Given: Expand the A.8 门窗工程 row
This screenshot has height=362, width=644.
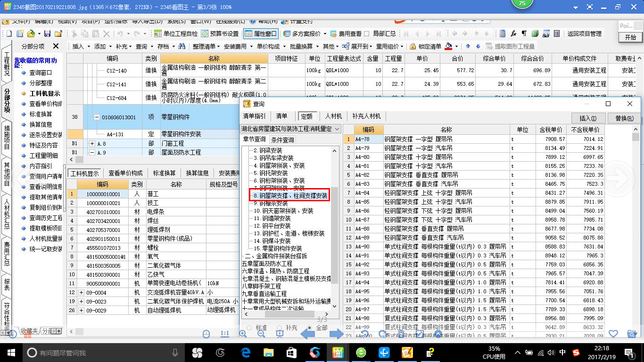Looking at the screenshot, I should click(x=92, y=143).
